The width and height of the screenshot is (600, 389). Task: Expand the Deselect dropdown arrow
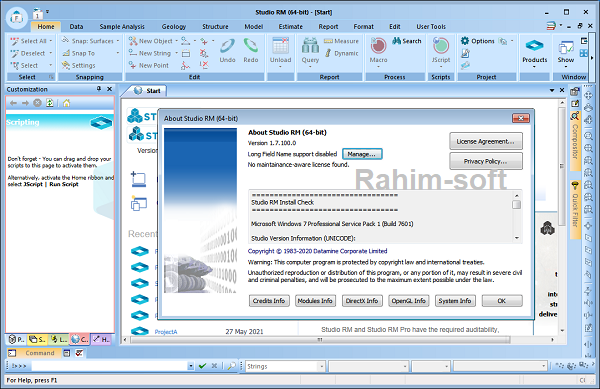point(51,53)
